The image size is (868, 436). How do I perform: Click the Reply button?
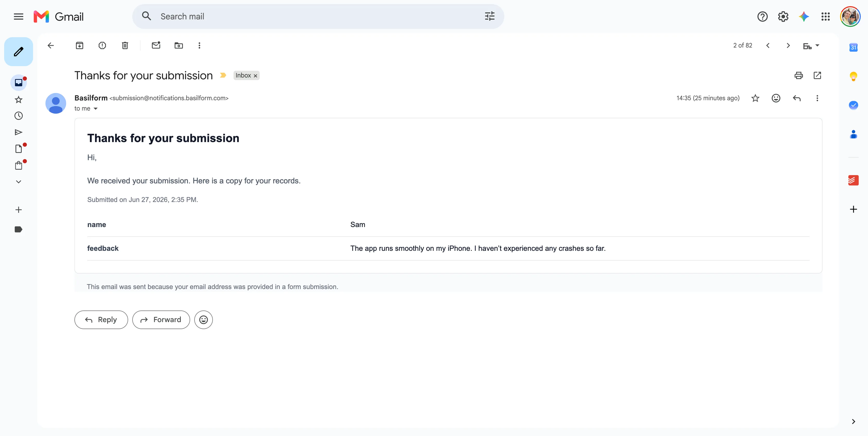(101, 320)
